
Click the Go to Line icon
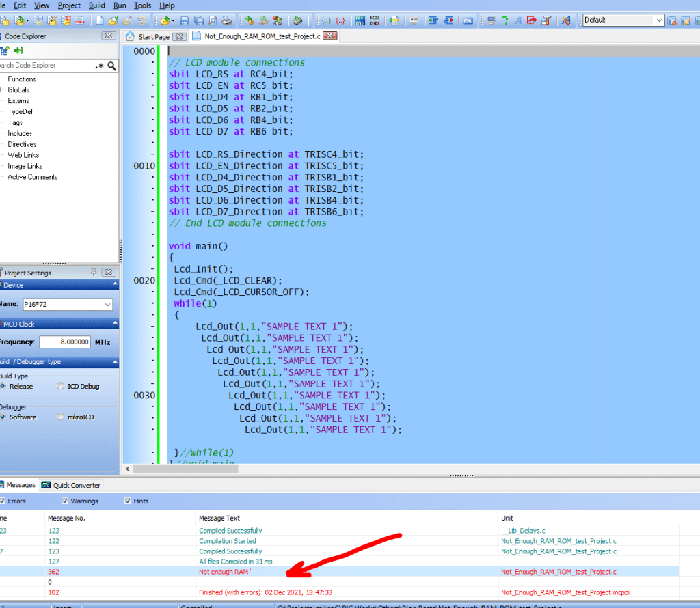(394, 20)
